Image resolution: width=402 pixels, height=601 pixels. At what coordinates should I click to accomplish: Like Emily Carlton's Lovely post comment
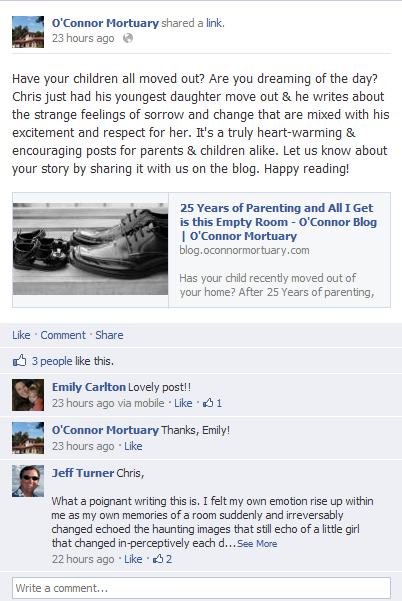(x=183, y=403)
